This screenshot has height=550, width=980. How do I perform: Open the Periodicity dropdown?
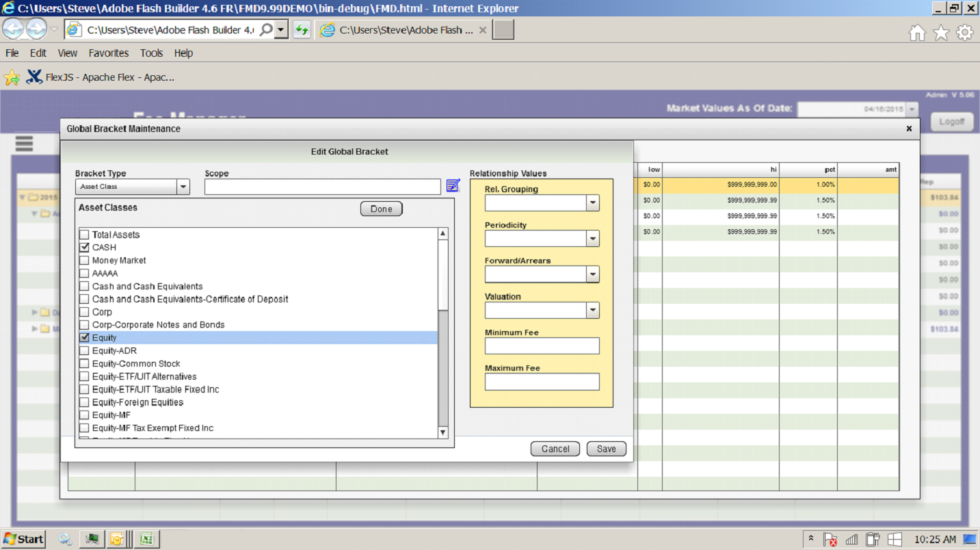[592, 239]
